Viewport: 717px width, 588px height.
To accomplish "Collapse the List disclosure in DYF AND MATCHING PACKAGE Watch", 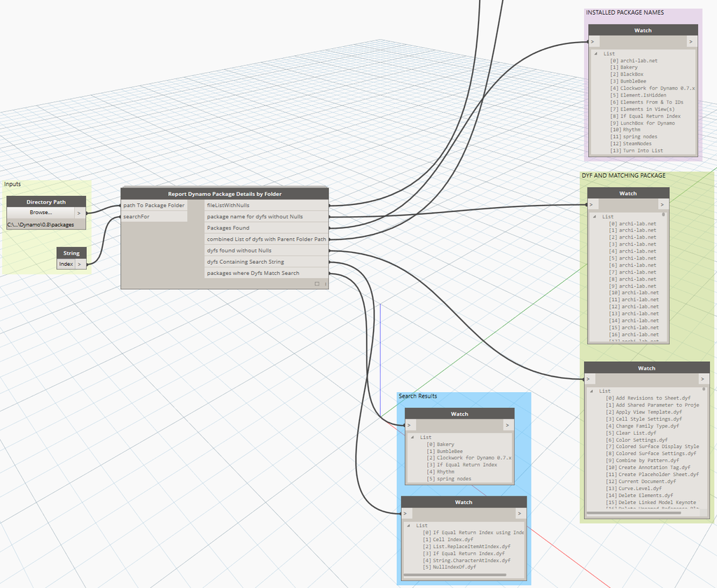I will 595,216.
